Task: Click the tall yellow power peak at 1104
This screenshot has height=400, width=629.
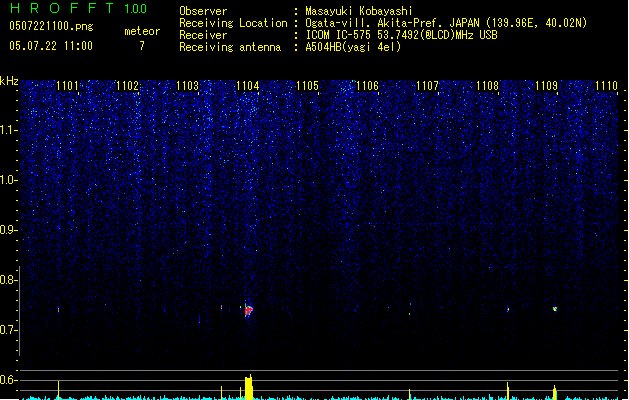Action: click(249, 387)
